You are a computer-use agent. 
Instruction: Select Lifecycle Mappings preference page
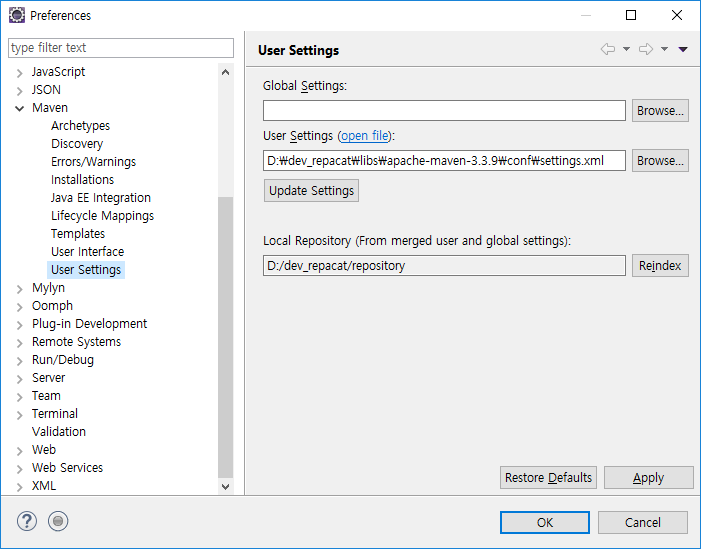[102, 216]
